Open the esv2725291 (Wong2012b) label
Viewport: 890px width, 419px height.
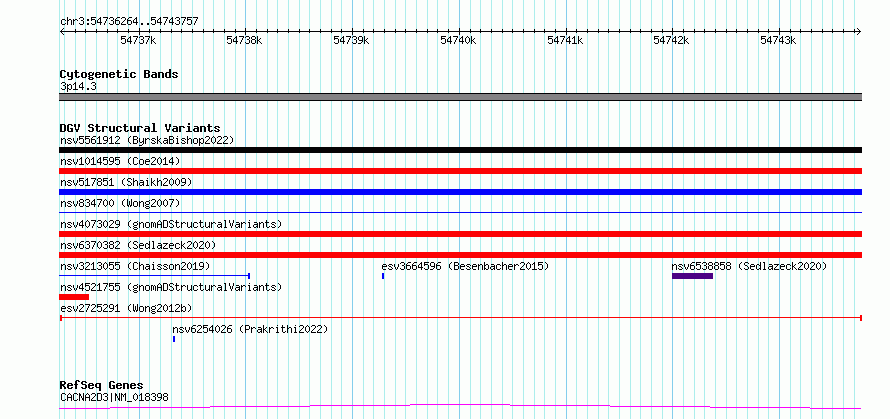(x=126, y=308)
